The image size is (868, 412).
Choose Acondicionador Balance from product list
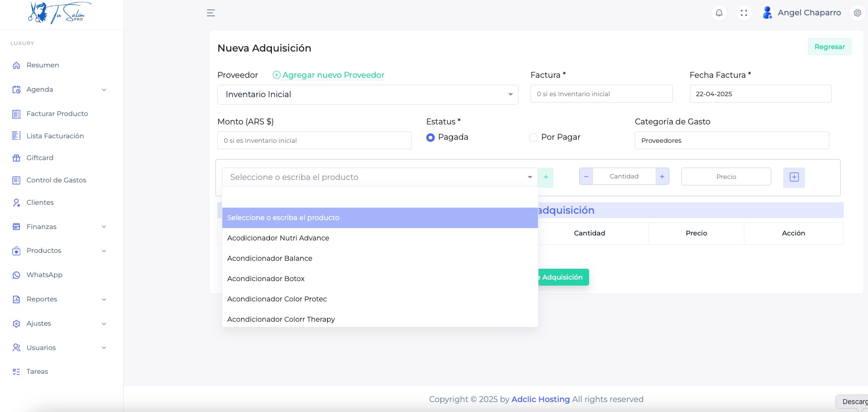click(x=269, y=258)
